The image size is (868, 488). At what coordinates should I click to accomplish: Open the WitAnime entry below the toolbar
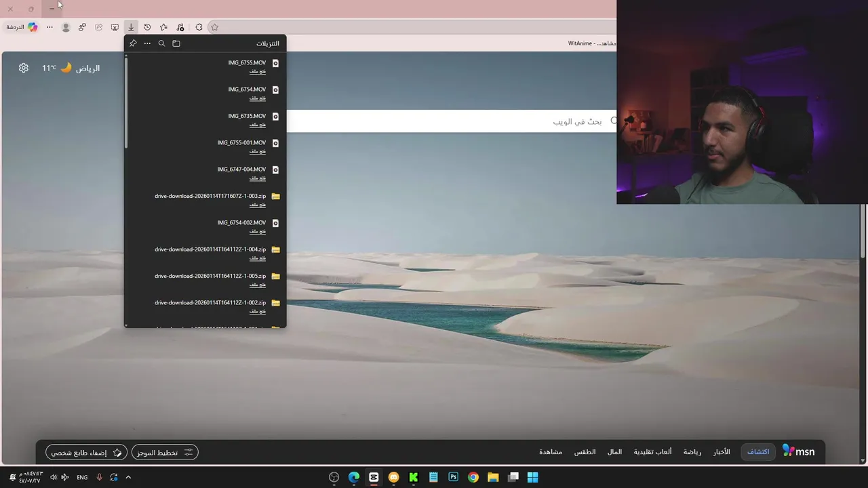[x=592, y=43]
